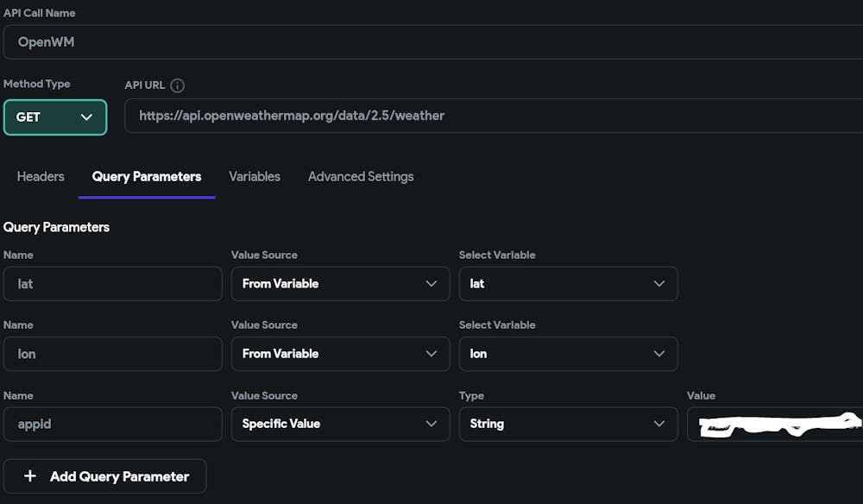The image size is (863, 504).
Task: Click the Add Query Parameter button
Action: (x=105, y=476)
